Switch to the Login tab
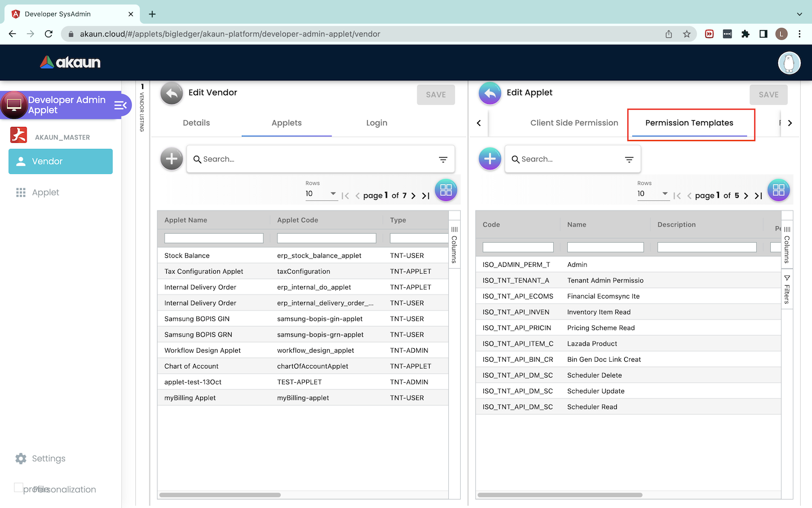Viewport: 812px width, 508px height. click(377, 123)
